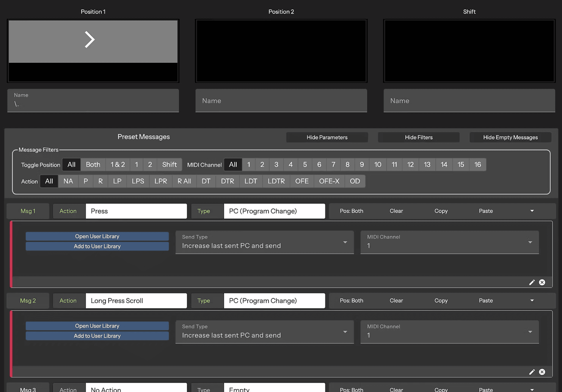Image resolution: width=562 pixels, height=392 pixels.
Task: Filter MIDI Channel by 5
Action: click(305, 165)
